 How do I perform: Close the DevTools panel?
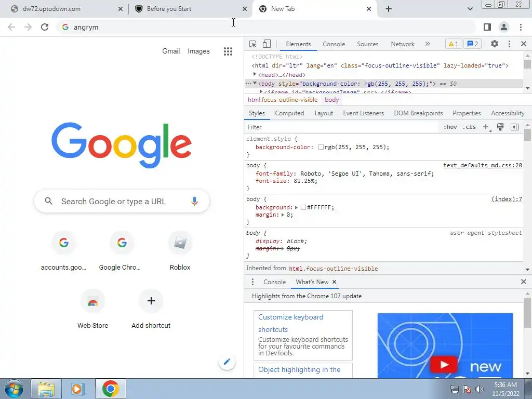pyautogui.click(x=523, y=44)
